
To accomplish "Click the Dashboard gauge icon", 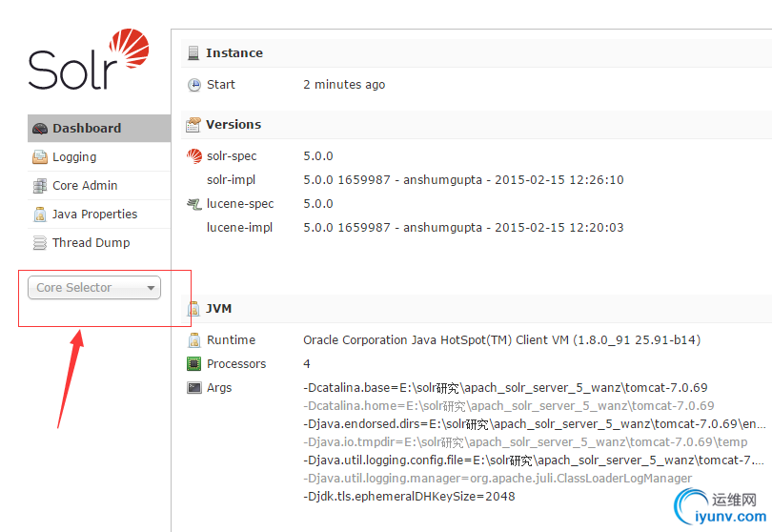I will tap(40, 129).
